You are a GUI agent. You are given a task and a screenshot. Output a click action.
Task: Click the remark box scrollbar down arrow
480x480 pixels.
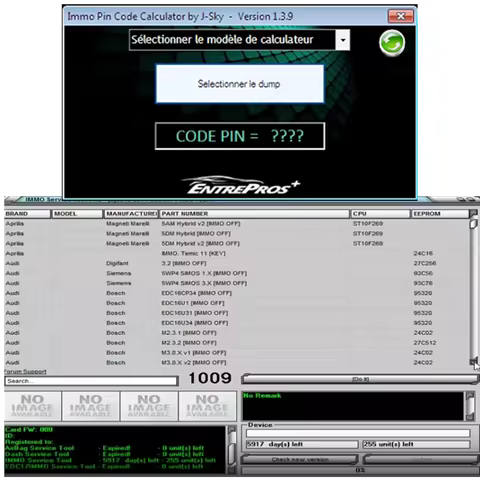(470, 417)
